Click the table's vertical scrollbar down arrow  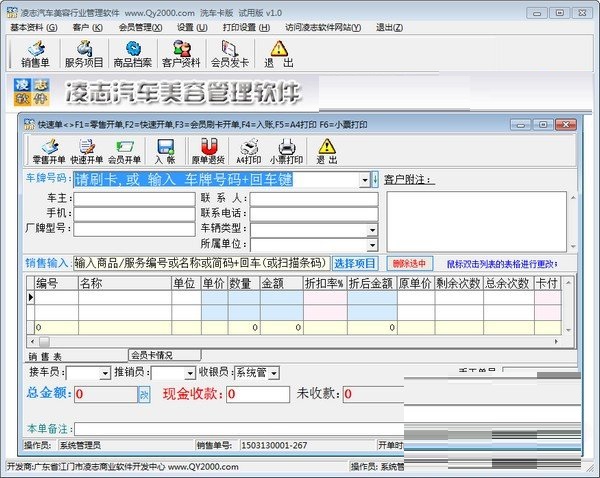(x=568, y=330)
